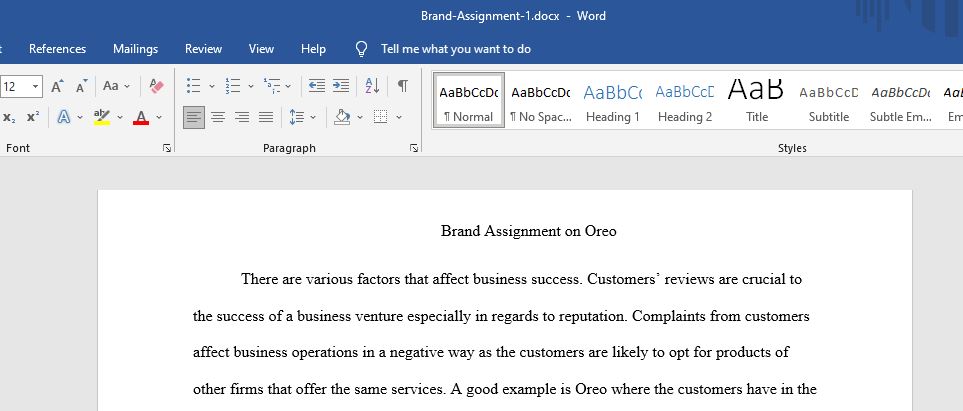The width and height of the screenshot is (963, 411).
Task: Apply the No Spacing style
Action: (x=540, y=101)
